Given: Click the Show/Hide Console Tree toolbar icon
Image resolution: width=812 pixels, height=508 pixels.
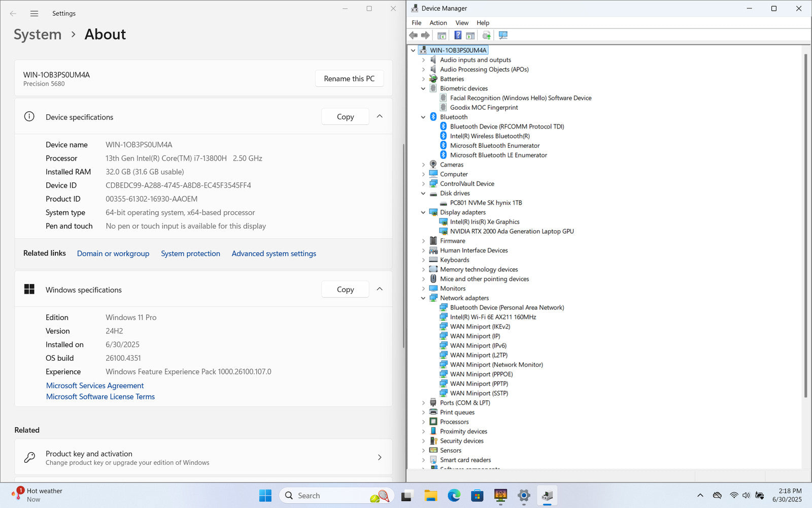Looking at the screenshot, I should tap(442, 36).
